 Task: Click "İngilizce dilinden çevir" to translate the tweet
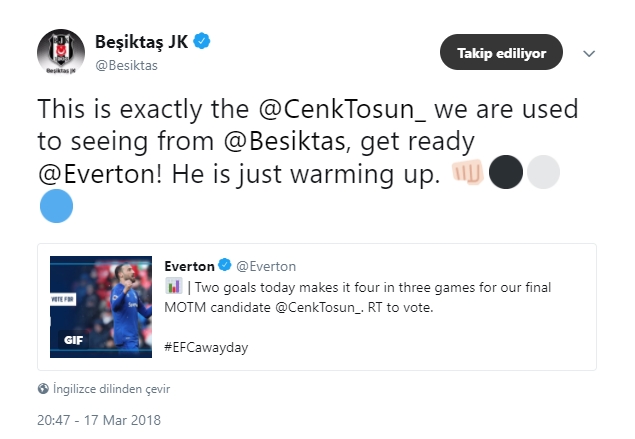(102, 388)
